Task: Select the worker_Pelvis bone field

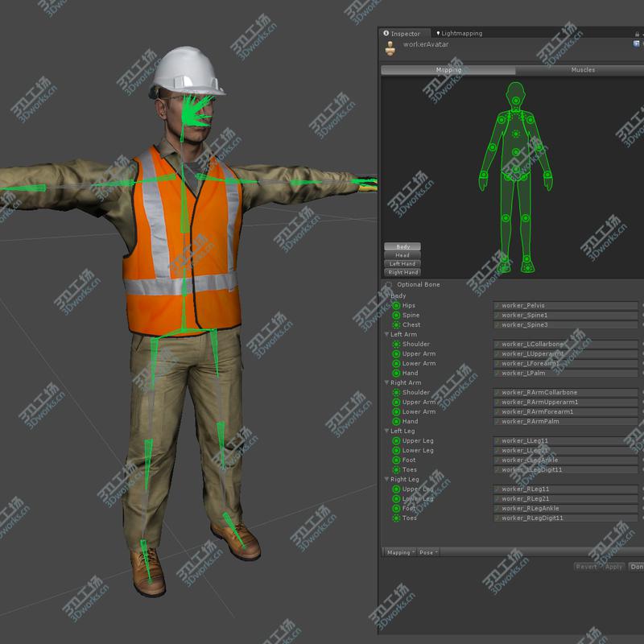Action: point(566,306)
